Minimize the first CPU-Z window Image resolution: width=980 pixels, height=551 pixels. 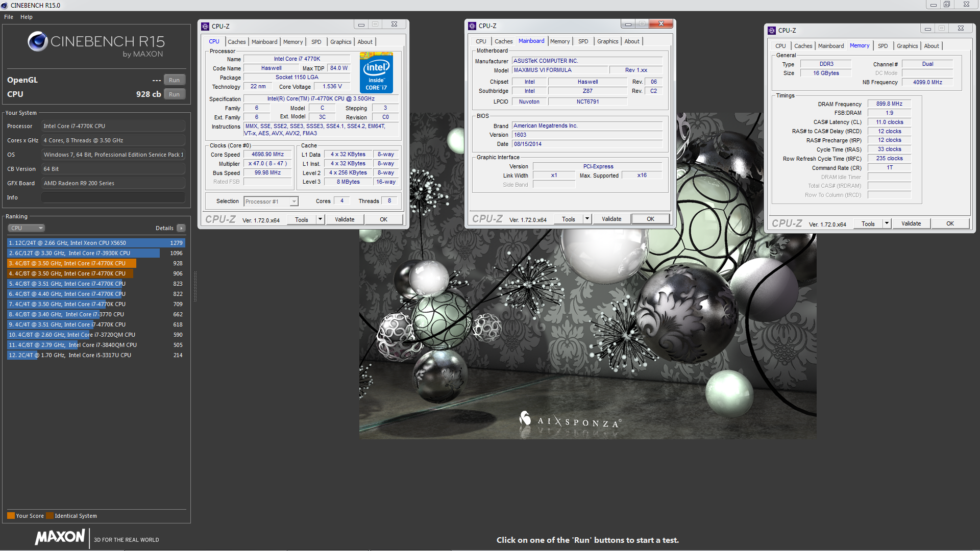pos(361,24)
